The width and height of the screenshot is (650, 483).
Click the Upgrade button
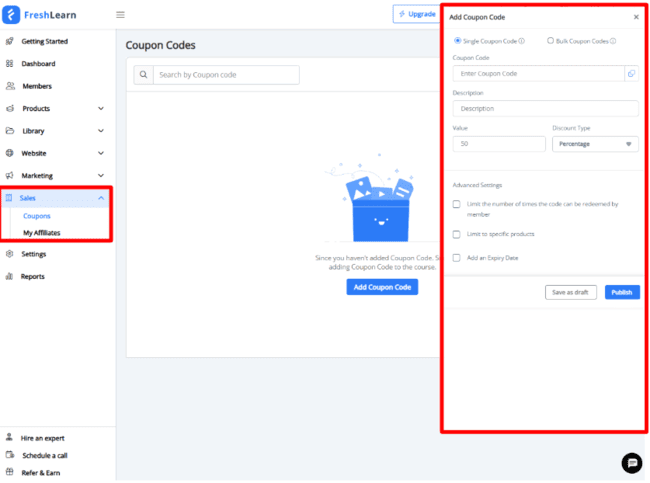pyautogui.click(x=417, y=14)
